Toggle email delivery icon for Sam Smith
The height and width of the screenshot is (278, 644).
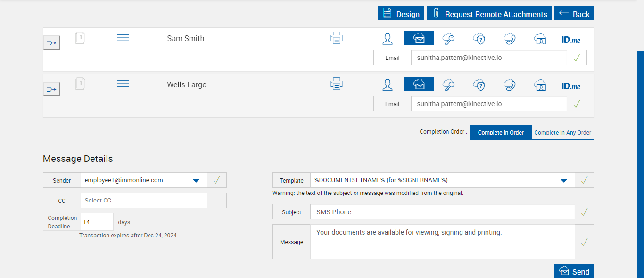(419, 38)
